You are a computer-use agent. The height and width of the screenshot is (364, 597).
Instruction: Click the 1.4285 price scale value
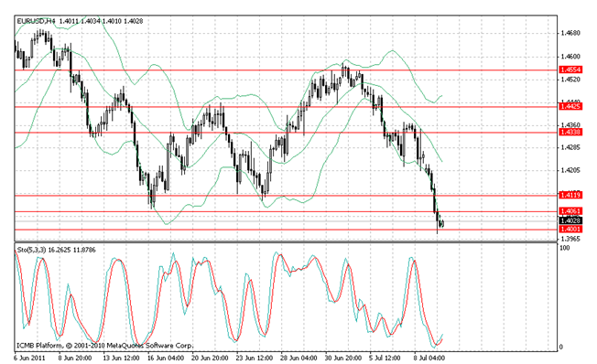click(570, 147)
